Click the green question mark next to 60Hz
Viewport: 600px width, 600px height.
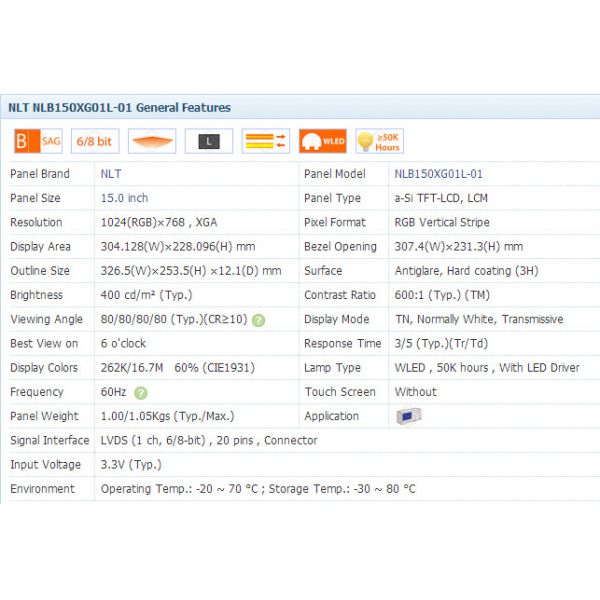pos(141,393)
